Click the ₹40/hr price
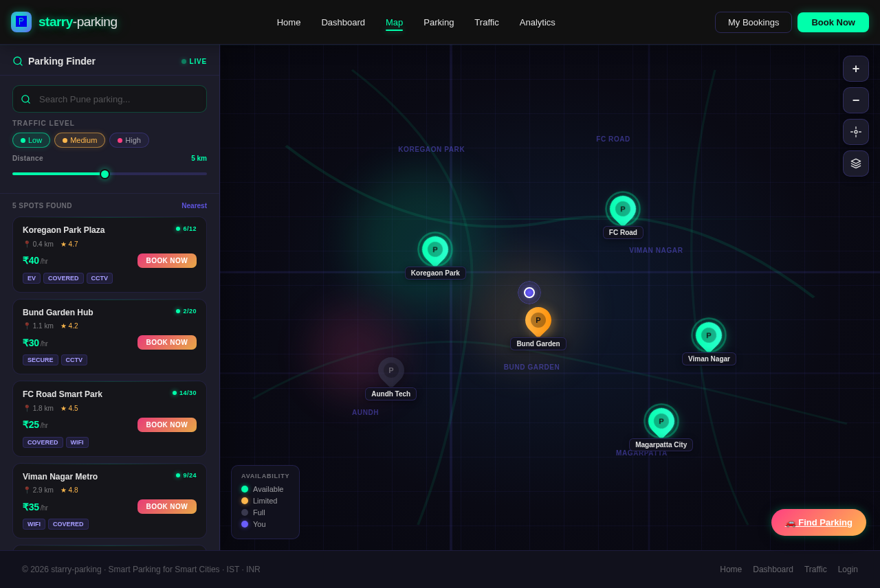880x588 pixels. click(x=35, y=261)
